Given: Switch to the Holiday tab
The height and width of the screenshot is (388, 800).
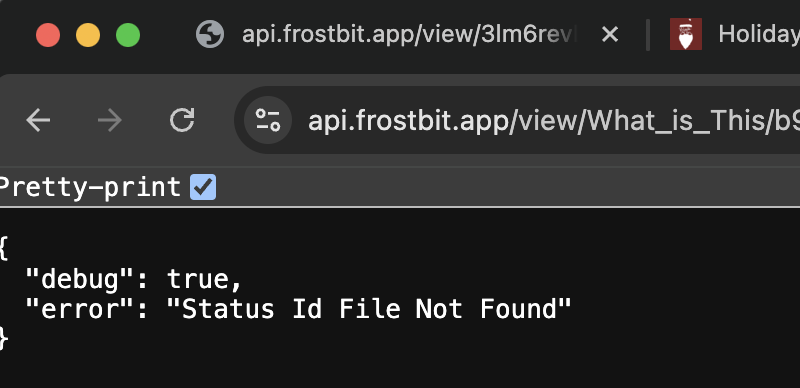Looking at the screenshot, I should point(735,35).
